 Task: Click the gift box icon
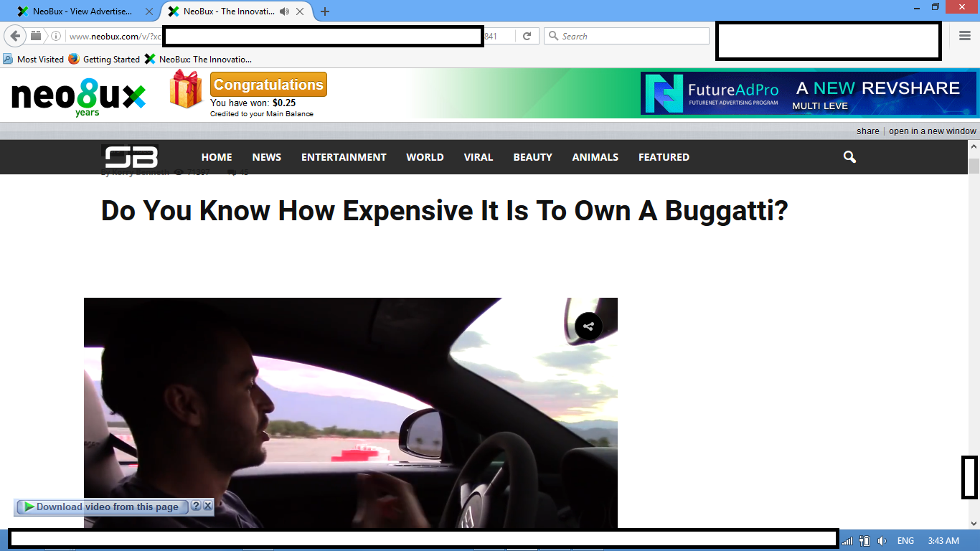click(186, 90)
